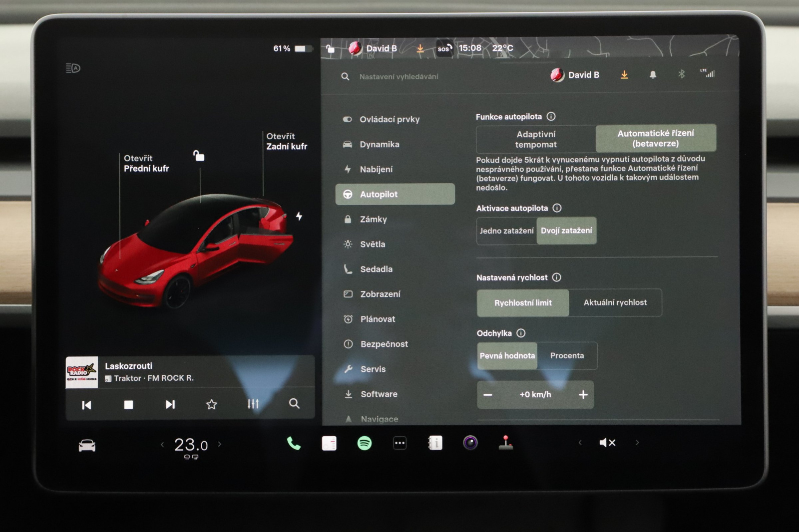Open the dashcam camera app
Image resolution: width=799 pixels, height=532 pixels.
[x=470, y=443]
